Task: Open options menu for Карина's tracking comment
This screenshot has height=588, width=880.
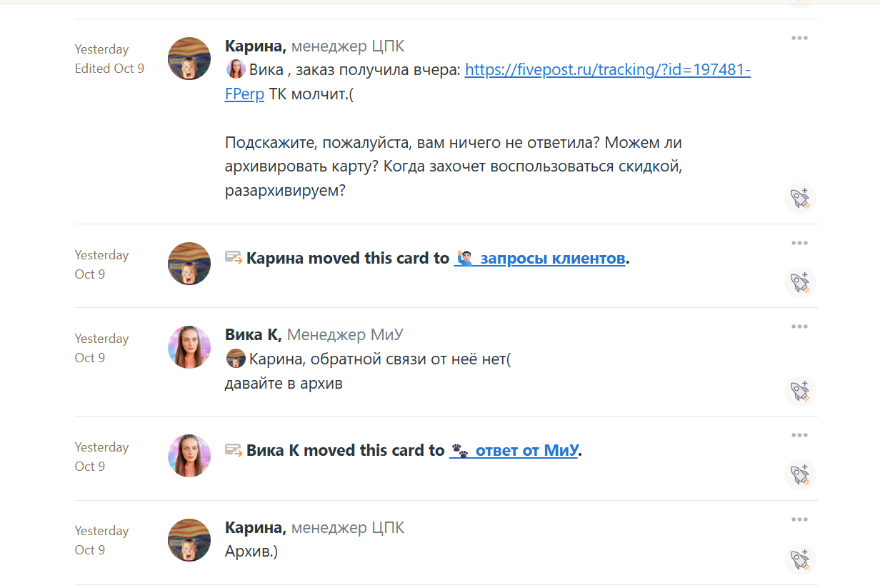Action: [x=799, y=38]
